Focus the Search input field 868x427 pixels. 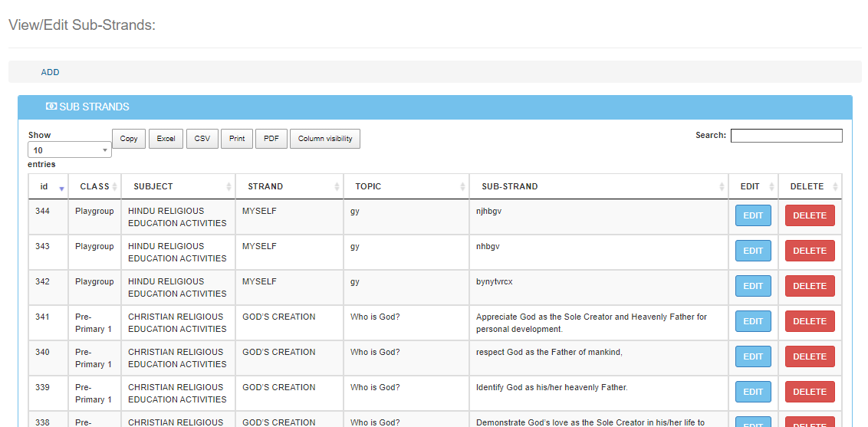coord(786,136)
